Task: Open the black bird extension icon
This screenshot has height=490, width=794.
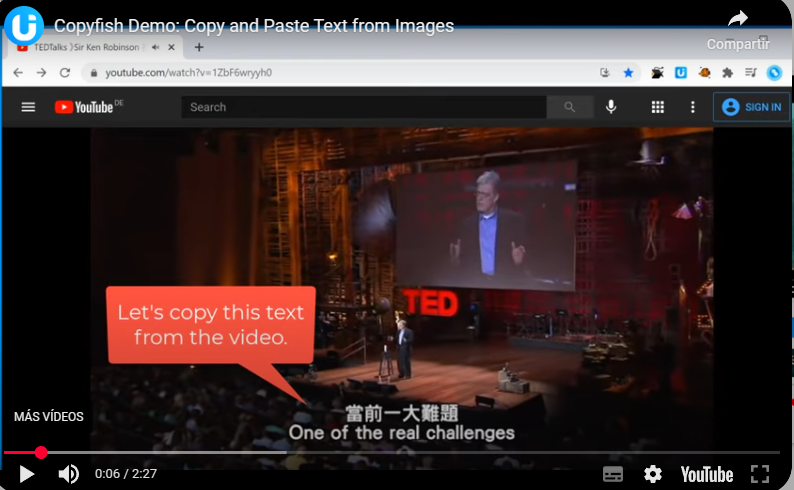Action: (x=657, y=73)
